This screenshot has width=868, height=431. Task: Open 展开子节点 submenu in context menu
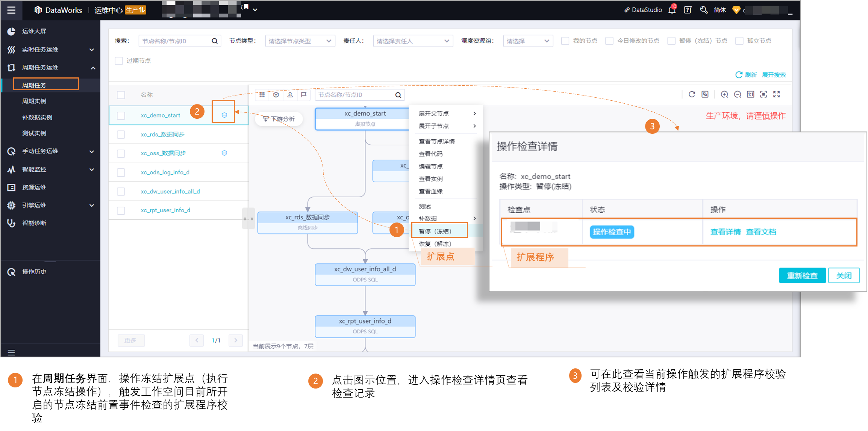pos(447,126)
